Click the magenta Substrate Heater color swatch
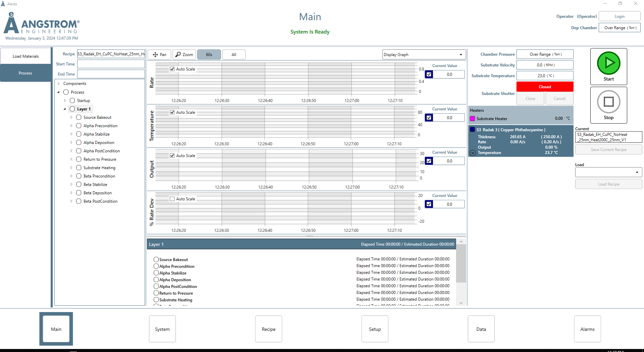This screenshot has height=352, width=644. [473, 119]
